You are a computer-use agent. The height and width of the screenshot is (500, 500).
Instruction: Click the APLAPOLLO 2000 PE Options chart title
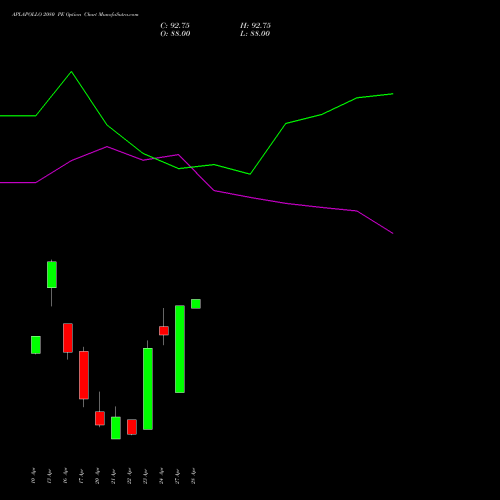[x=75, y=15]
